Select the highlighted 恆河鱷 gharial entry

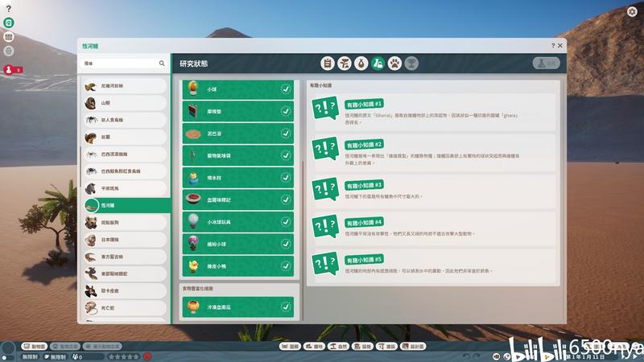pos(126,205)
